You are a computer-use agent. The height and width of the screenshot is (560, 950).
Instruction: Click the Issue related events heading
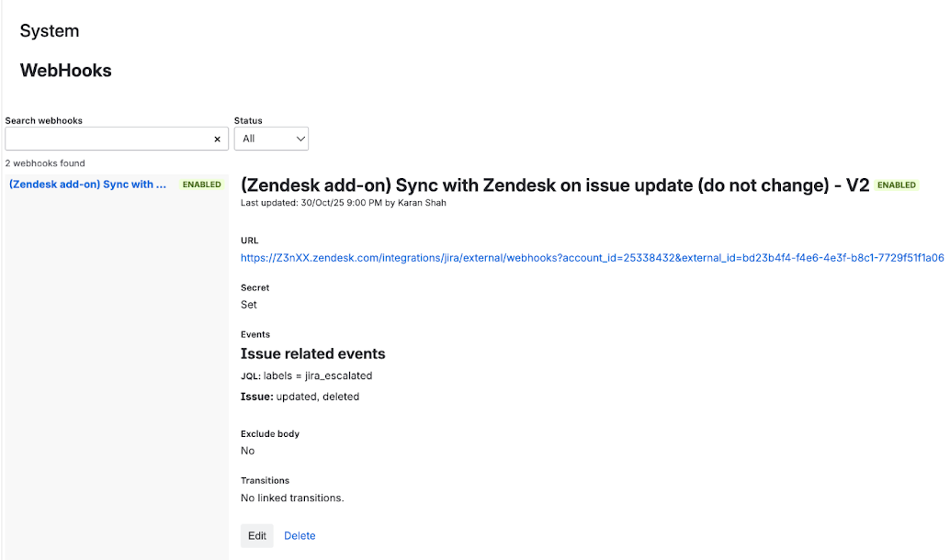click(312, 353)
